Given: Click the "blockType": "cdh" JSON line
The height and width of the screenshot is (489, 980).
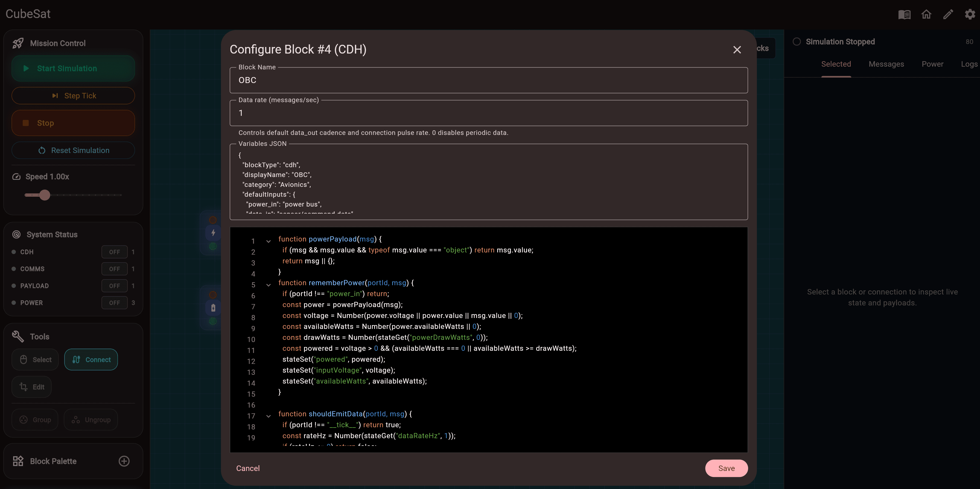Looking at the screenshot, I should (271, 165).
